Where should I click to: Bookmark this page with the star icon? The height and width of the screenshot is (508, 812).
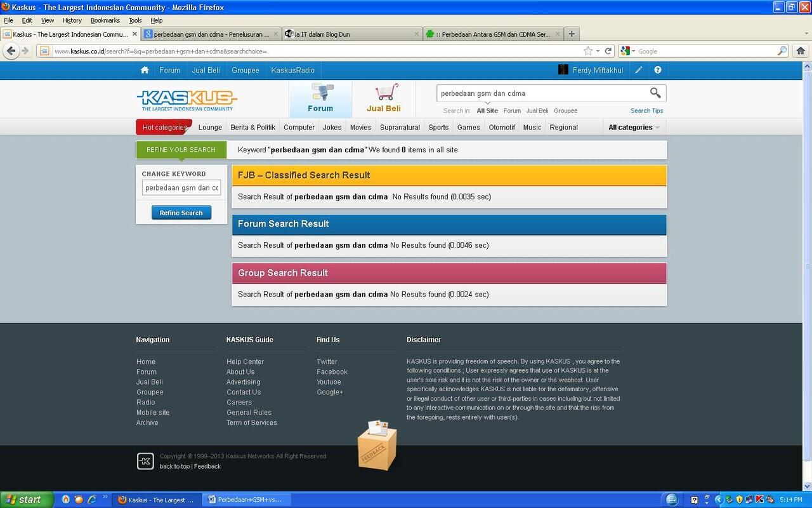pyautogui.click(x=587, y=51)
